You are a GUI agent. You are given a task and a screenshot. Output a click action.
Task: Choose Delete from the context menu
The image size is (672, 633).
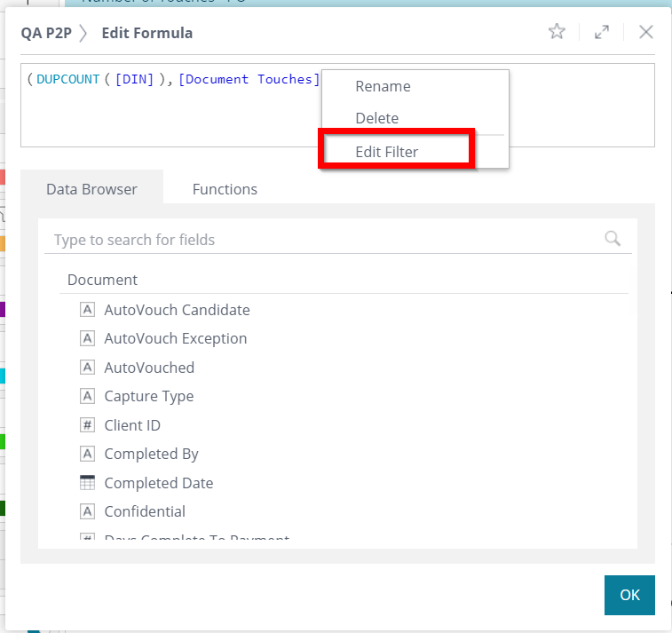coord(376,118)
